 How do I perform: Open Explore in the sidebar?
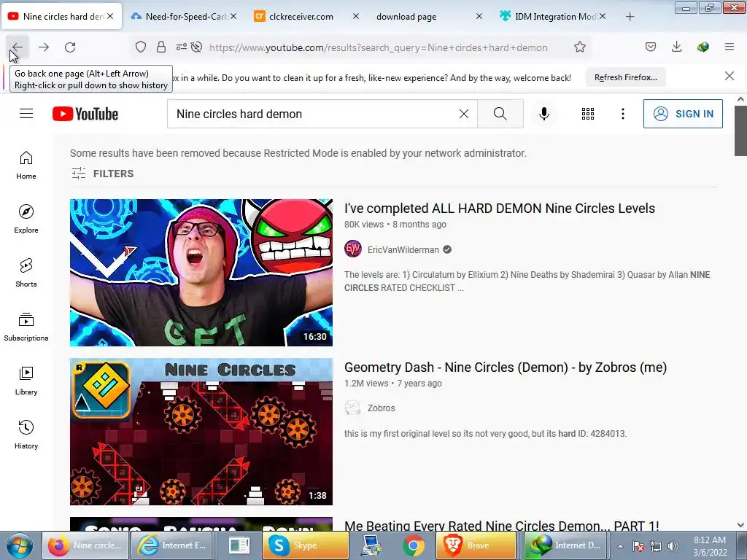pyautogui.click(x=26, y=219)
